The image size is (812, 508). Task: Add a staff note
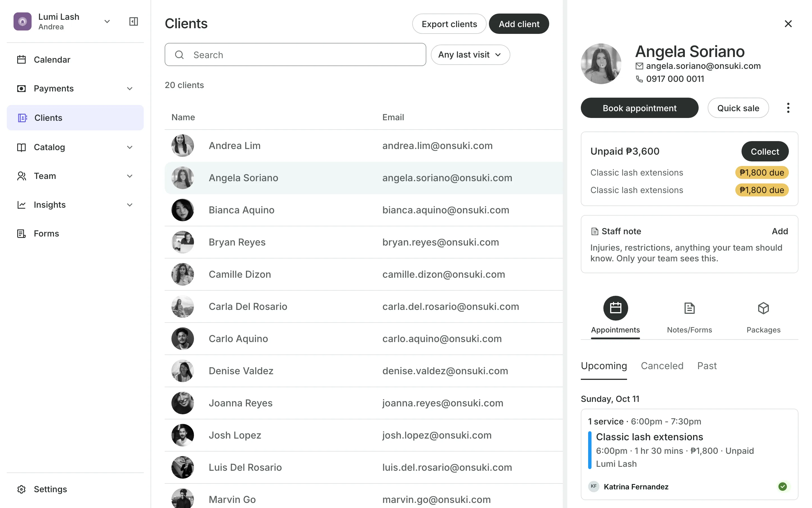point(780,231)
